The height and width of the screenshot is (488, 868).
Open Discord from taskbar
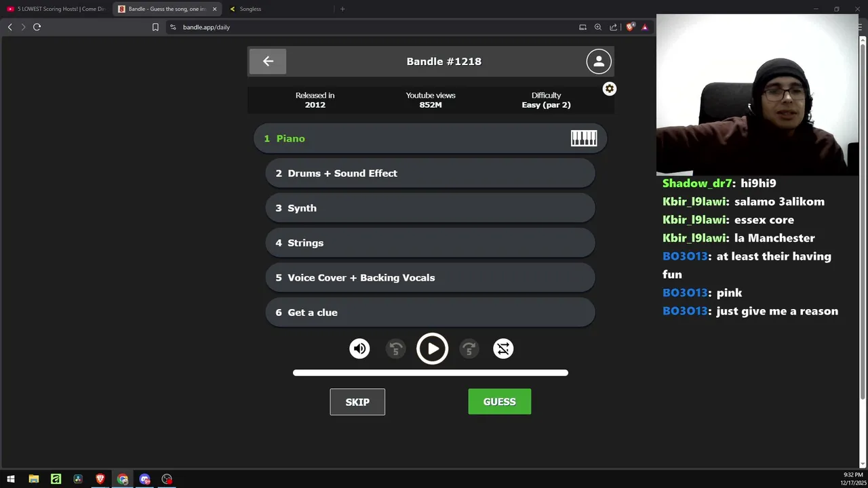(x=144, y=479)
